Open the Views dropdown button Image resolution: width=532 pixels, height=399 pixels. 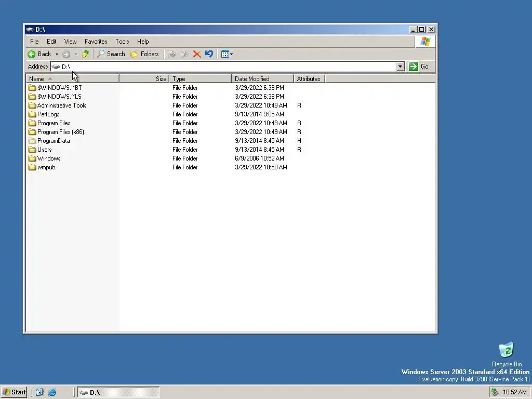tap(227, 54)
